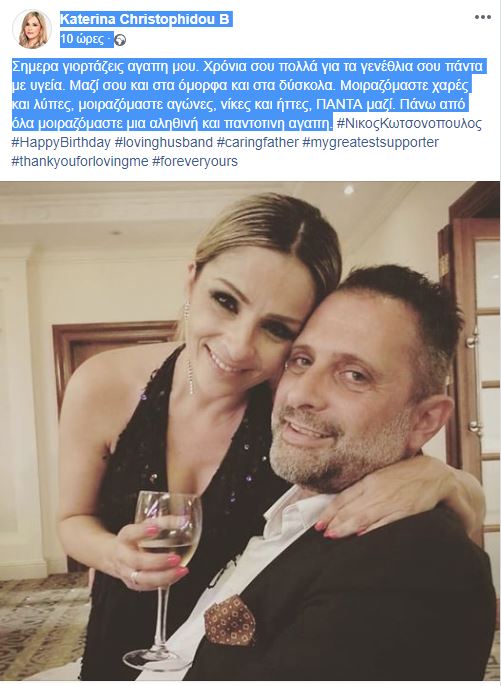
Task: Open the #HappyBirthday hashtag
Action: pos(61,143)
